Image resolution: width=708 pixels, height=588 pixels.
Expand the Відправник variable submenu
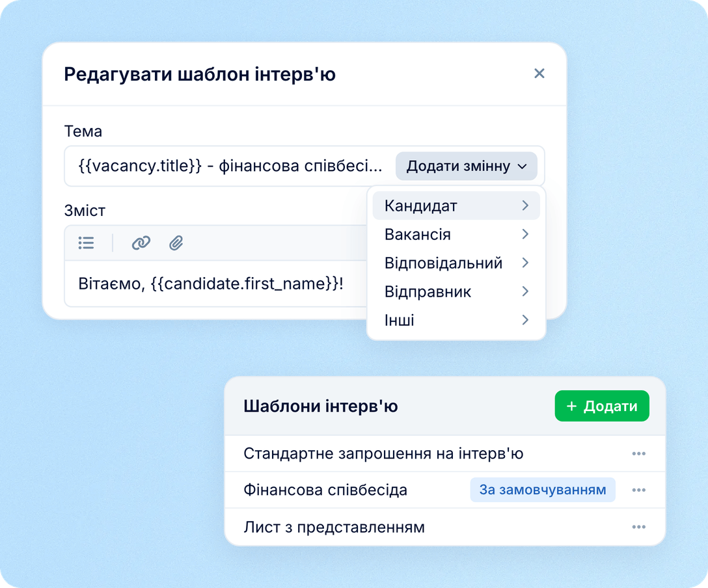[456, 291]
